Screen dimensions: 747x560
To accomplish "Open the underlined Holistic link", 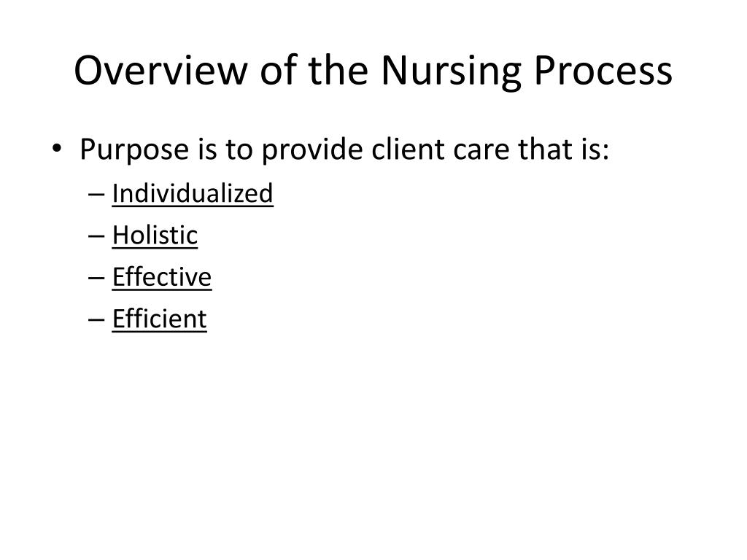I will (x=155, y=236).
